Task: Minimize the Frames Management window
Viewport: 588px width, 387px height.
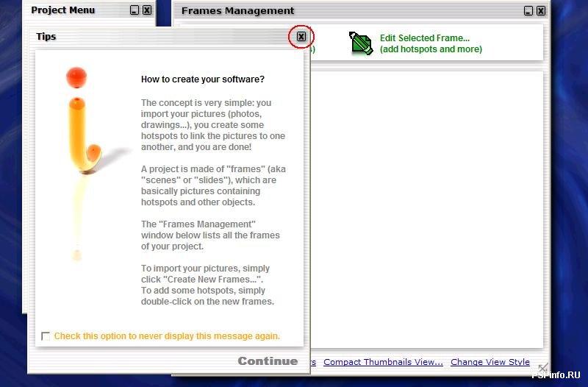Action: click(x=528, y=11)
